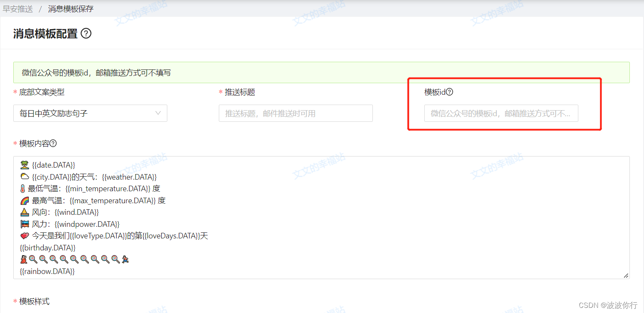Image resolution: width=644 pixels, height=313 pixels.
Task: Click the help icon beside 模板id label
Action: coord(450,92)
